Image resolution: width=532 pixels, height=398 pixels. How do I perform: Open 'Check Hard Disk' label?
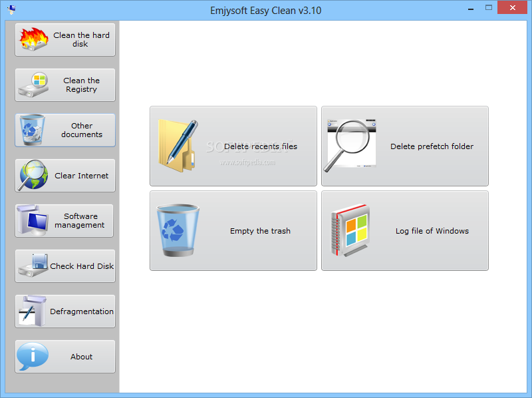82,266
